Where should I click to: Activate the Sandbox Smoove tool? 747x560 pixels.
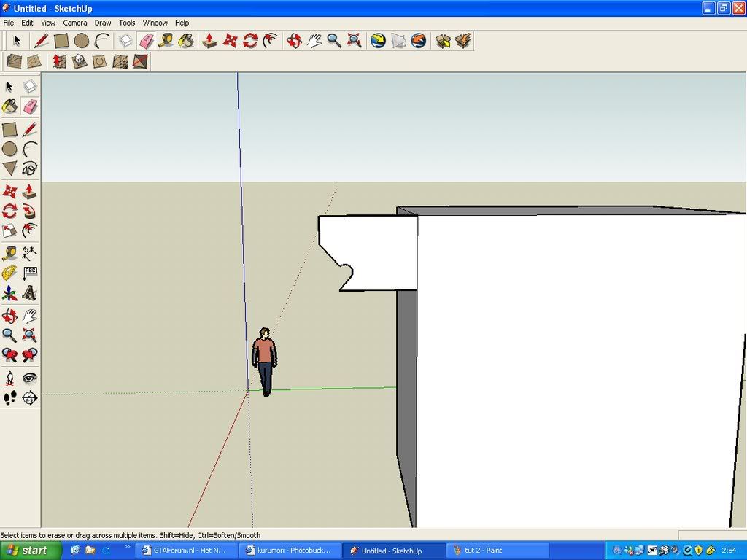coord(59,61)
